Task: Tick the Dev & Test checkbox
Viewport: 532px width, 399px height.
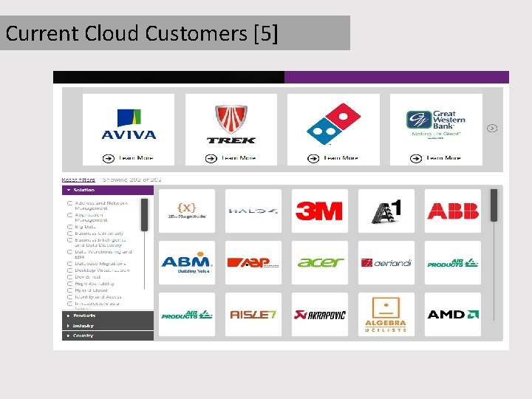Action: coord(70,277)
